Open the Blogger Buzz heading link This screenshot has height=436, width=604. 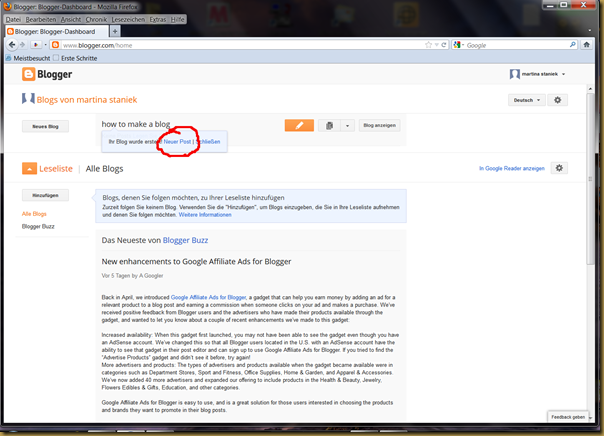pyautogui.click(x=185, y=240)
